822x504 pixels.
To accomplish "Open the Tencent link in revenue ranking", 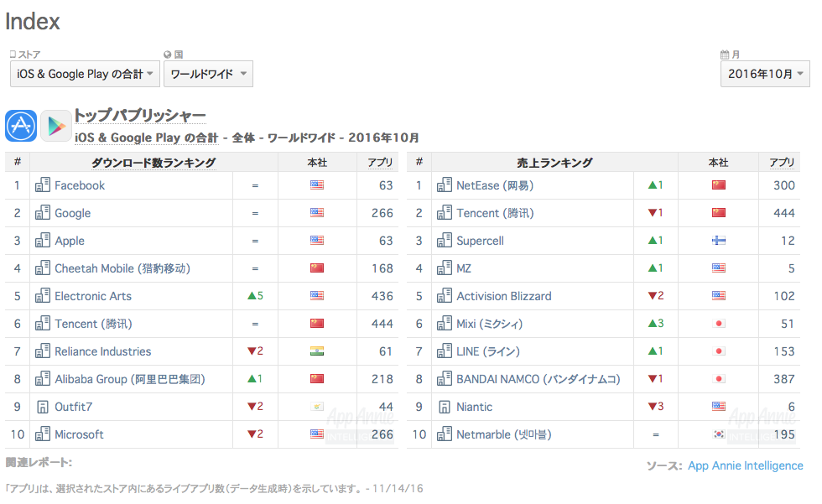I will [x=495, y=213].
